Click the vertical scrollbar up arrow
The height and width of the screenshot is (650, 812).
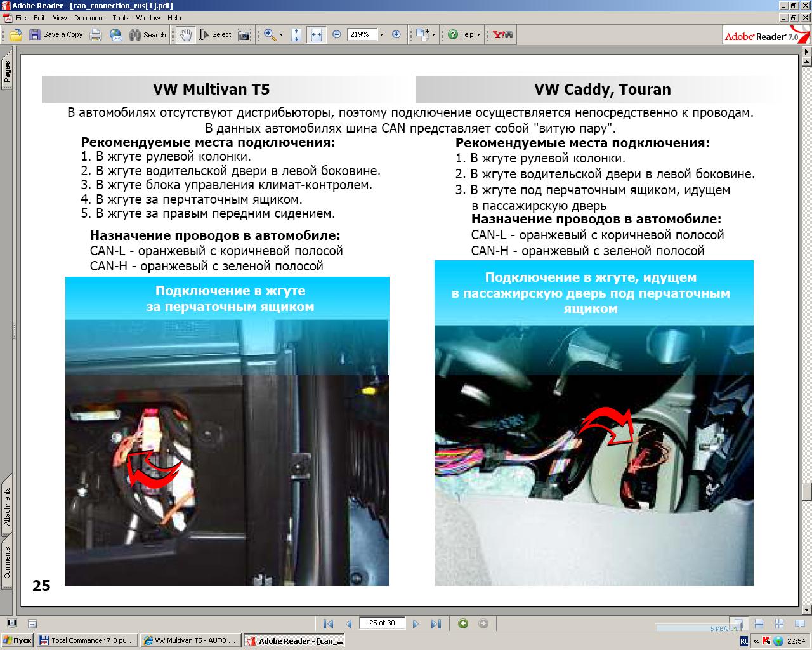tap(806, 61)
